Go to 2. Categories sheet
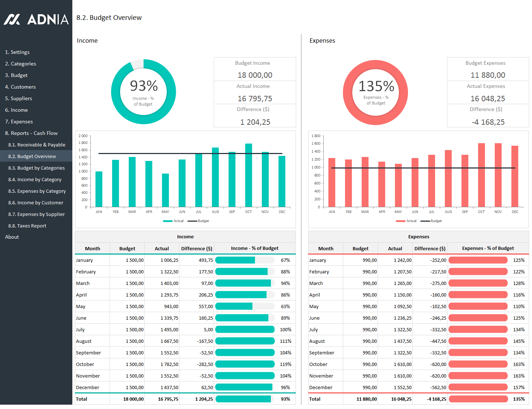This screenshot has height=409, width=532. [21, 64]
